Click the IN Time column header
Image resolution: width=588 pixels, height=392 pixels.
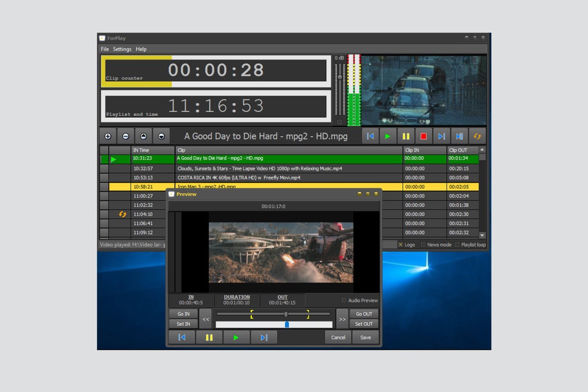tap(153, 150)
